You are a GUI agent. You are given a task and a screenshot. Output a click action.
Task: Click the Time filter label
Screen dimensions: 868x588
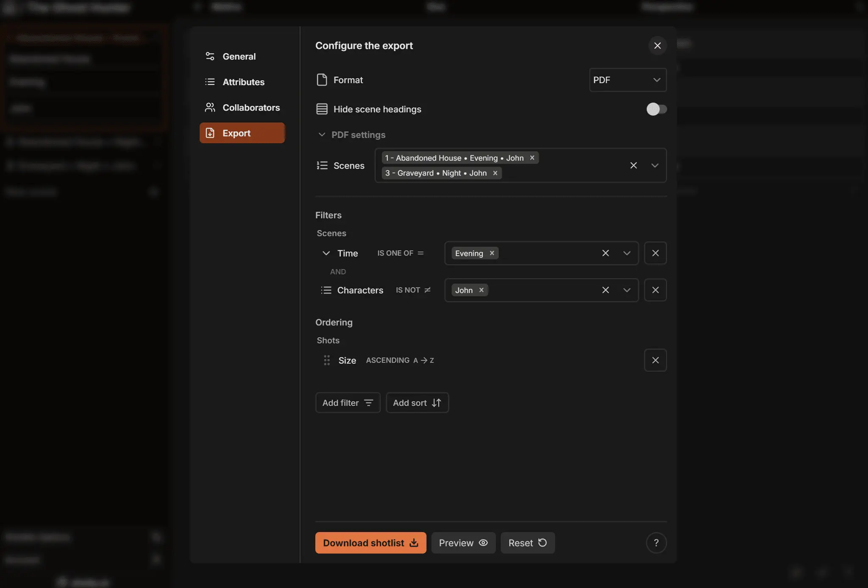click(348, 253)
